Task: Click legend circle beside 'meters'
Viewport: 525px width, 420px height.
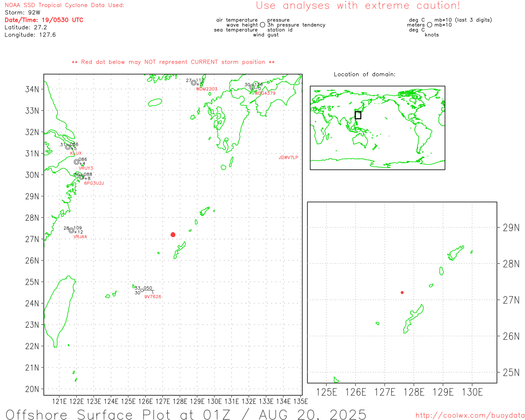Action: pos(429,25)
